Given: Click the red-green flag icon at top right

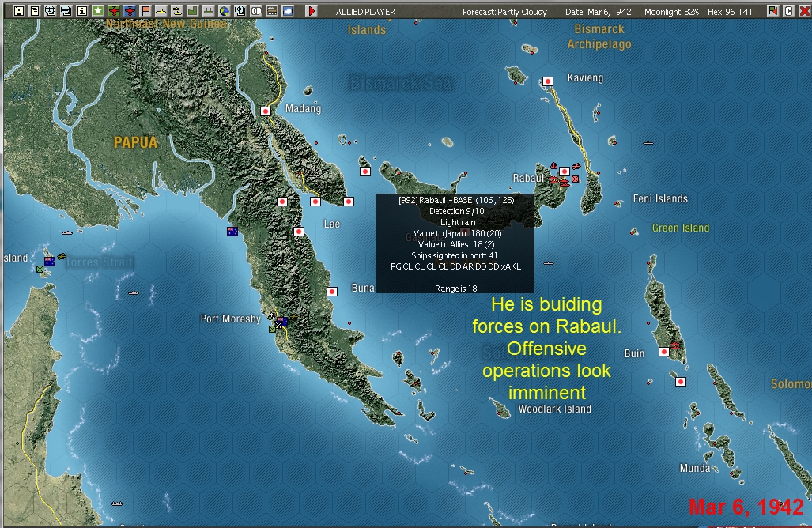Looking at the screenshot, I should coord(772,11).
